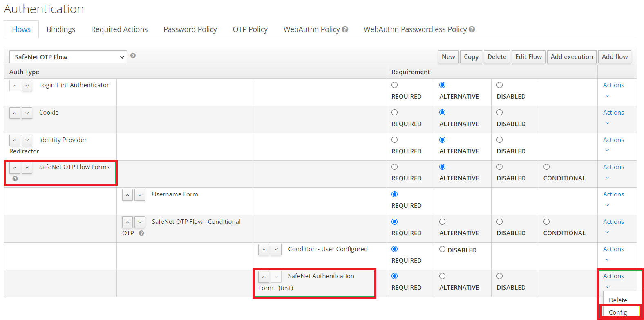Click help icon next to flow selector
The width and height of the screenshot is (644, 320).
pos(133,56)
